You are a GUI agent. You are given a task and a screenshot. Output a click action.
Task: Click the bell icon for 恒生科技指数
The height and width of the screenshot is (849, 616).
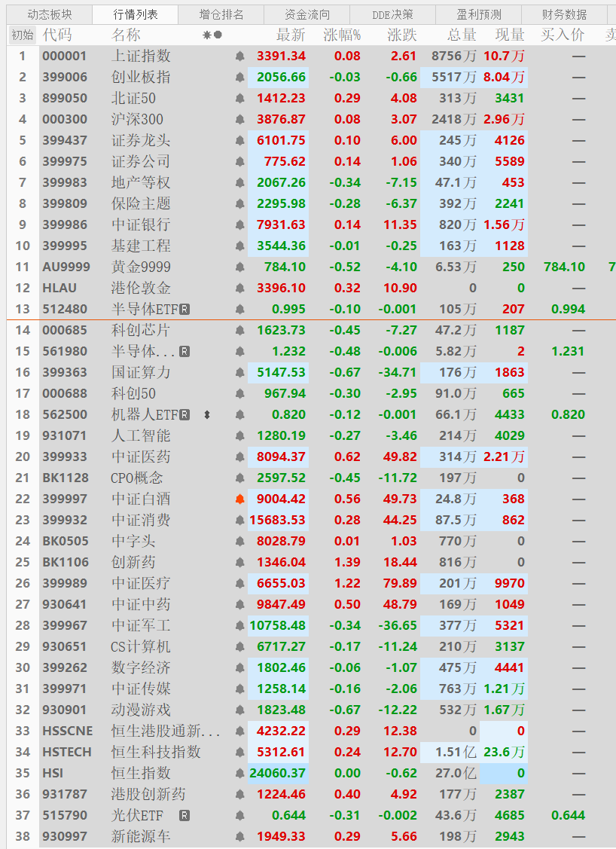239,752
